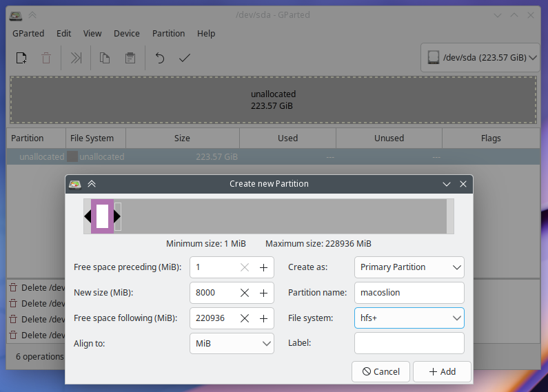
Task: Open the Help menu
Action: pos(206,34)
